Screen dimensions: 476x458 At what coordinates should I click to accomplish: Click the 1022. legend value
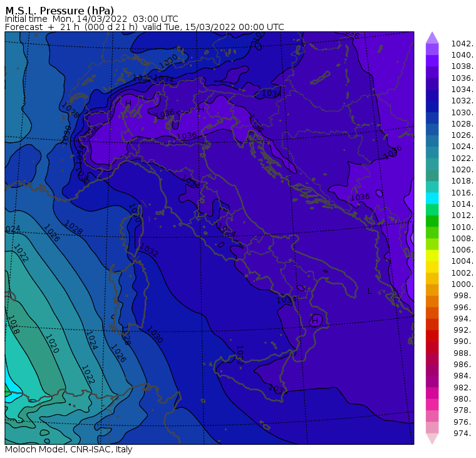click(x=462, y=159)
